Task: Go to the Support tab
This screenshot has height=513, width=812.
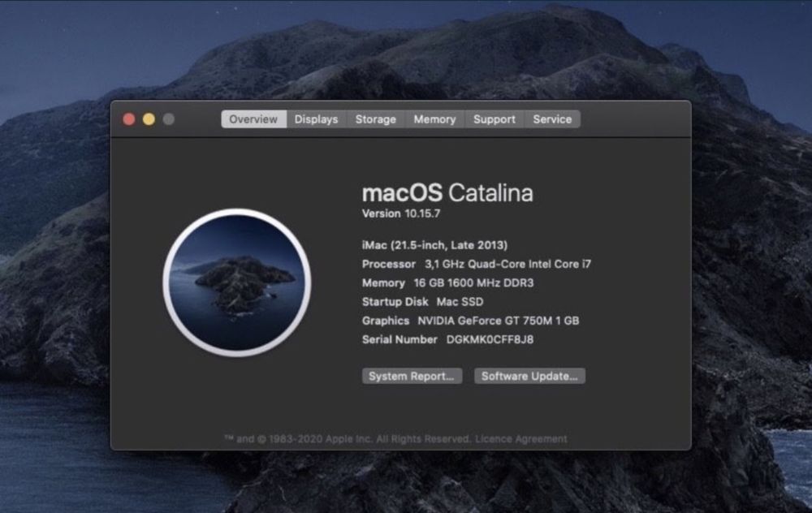Action: click(494, 119)
